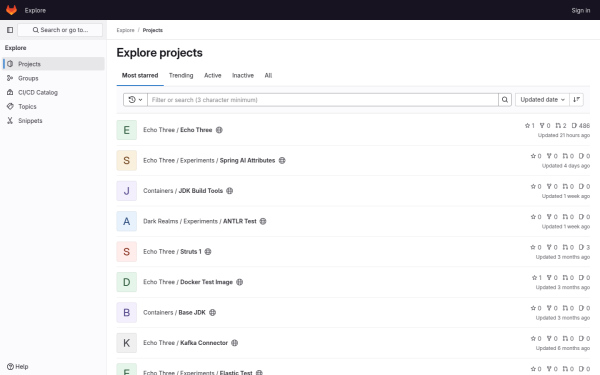Select Projects in the Explore sidebar
Screen dimensions: 600x375
(x=54, y=64)
